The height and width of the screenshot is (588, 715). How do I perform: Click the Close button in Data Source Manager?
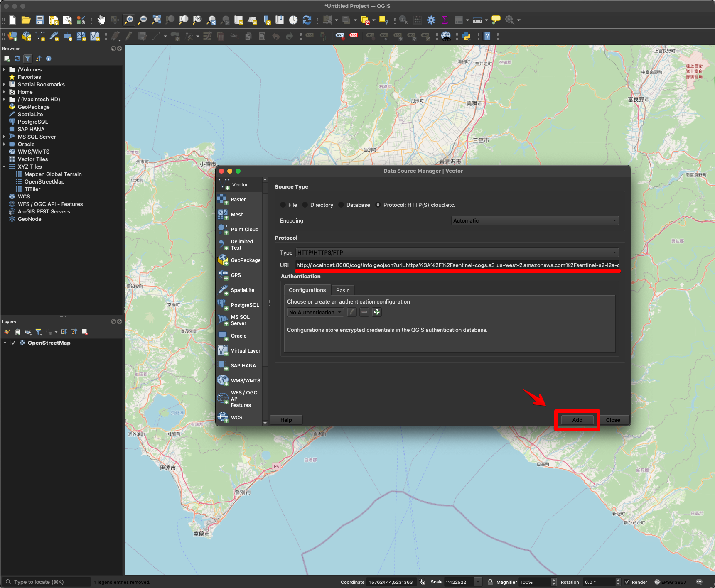[x=613, y=420]
